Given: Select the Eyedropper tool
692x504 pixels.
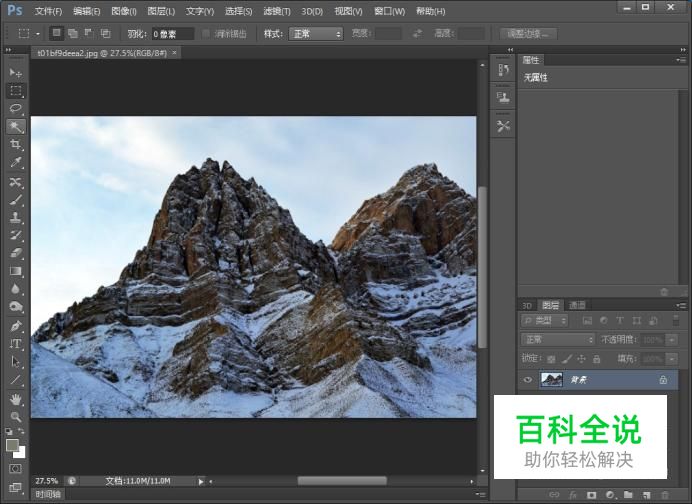Looking at the screenshot, I should point(16,162).
